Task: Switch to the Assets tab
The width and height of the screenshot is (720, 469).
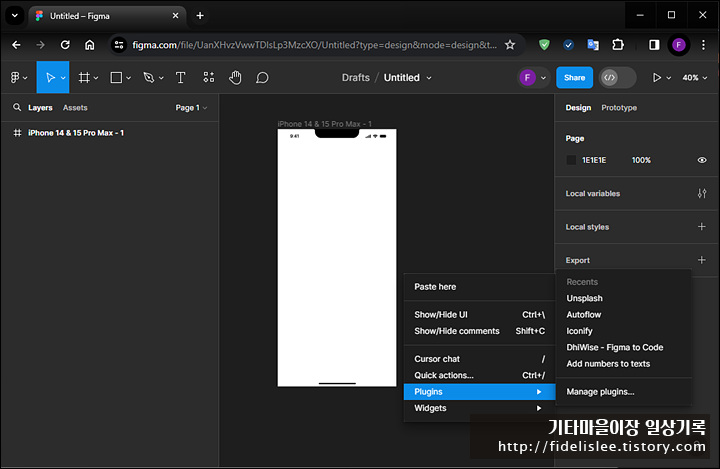Action: pos(75,107)
